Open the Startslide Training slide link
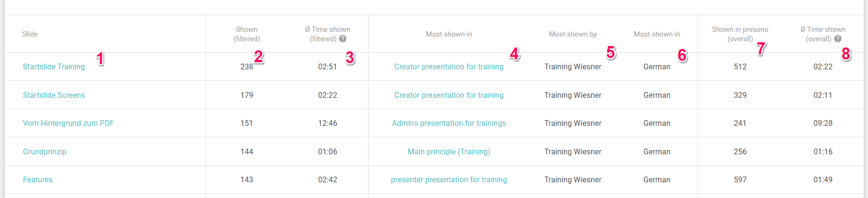 pos(54,66)
